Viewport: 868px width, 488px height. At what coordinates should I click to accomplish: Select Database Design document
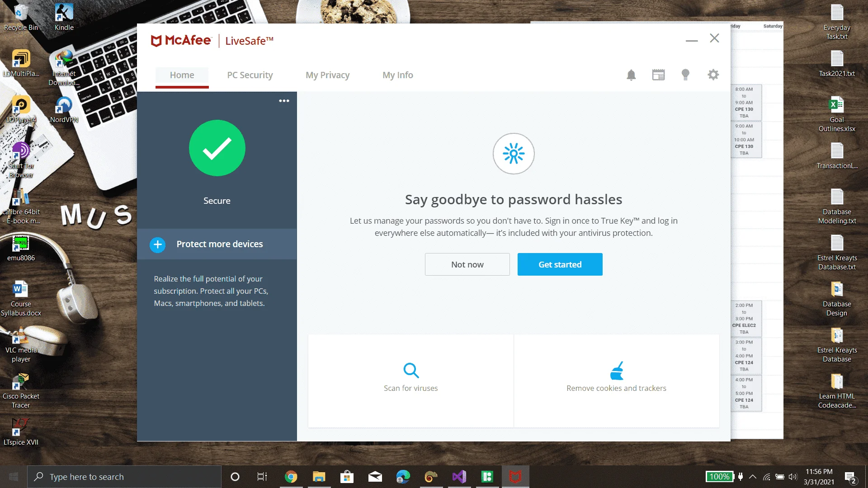pyautogui.click(x=837, y=299)
